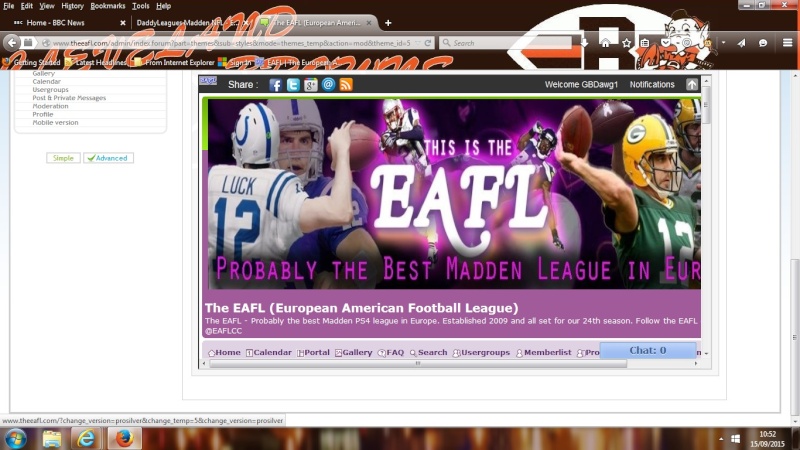800x450 pixels.
Task: Open Windows Start button
Action: coord(15,439)
